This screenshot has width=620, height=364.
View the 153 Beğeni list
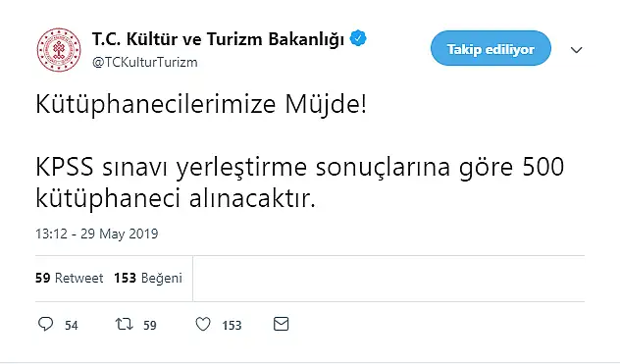tap(148, 278)
